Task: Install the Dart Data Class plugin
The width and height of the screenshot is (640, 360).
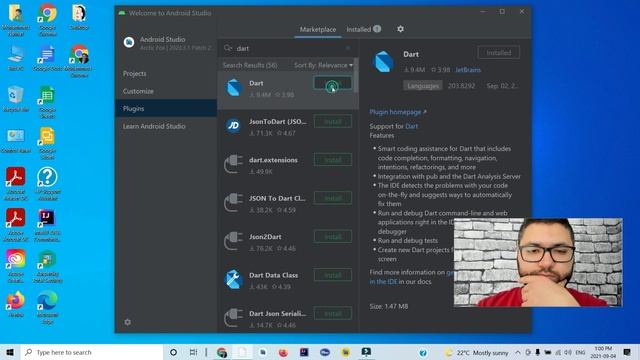Action: point(333,275)
